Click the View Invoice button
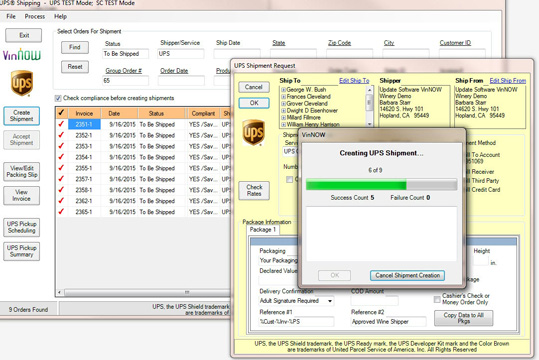Viewport: 539px width, 360px height. coord(21,195)
